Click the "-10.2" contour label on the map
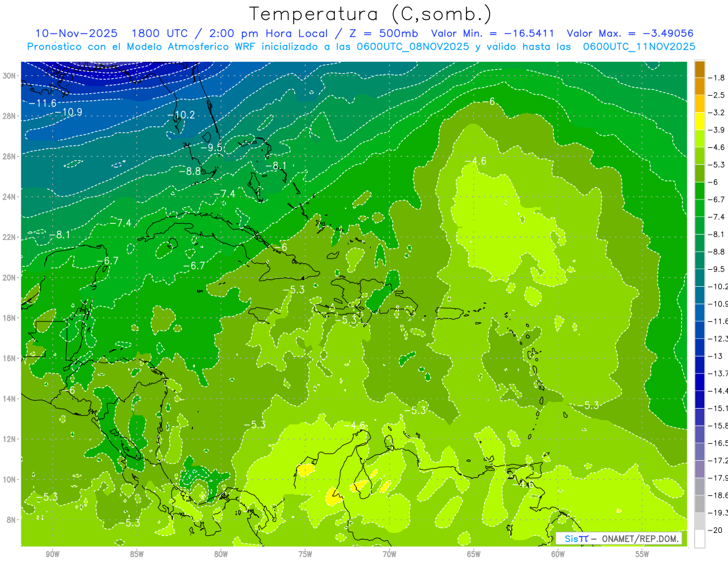The width and height of the screenshot is (728, 562). pyautogui.click(x=181, y=115)
